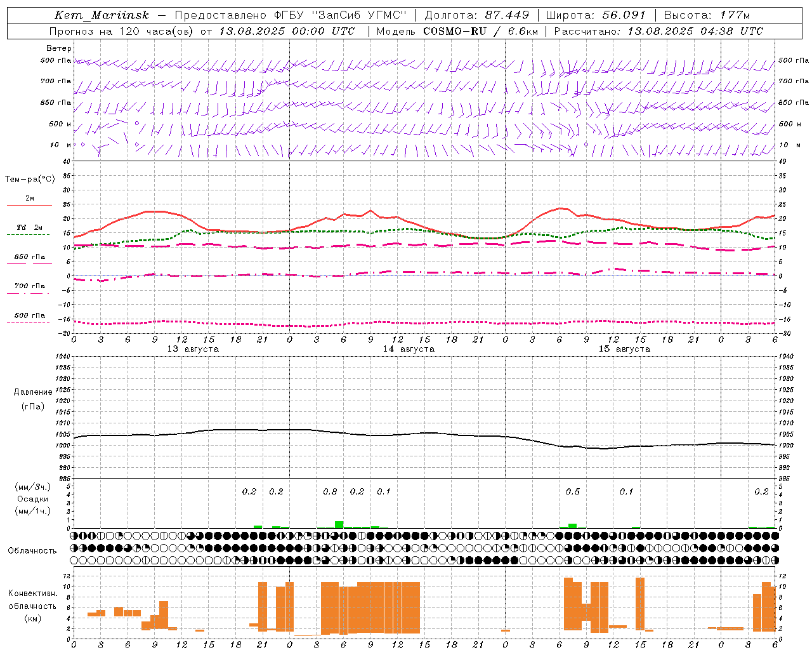
Task: Select the longitude value 87.449
Action: (x=507, y=15)
